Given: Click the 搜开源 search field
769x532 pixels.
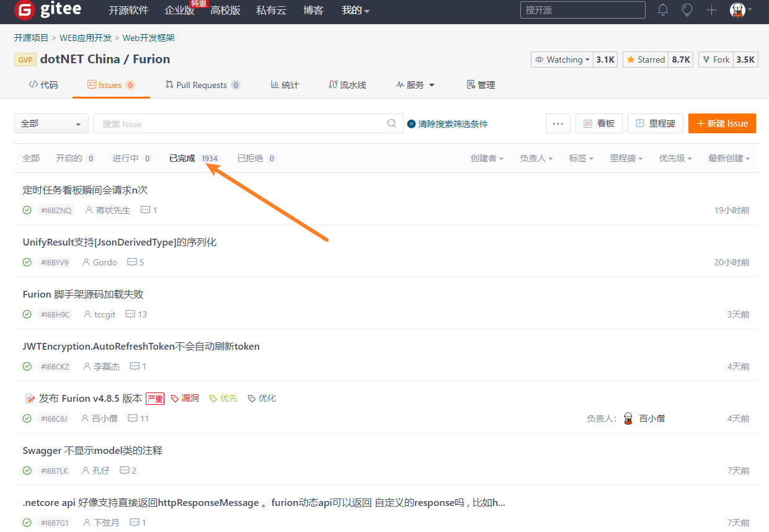Looking at the screenshot, I should pyautogui.click(x=582, y=10).
